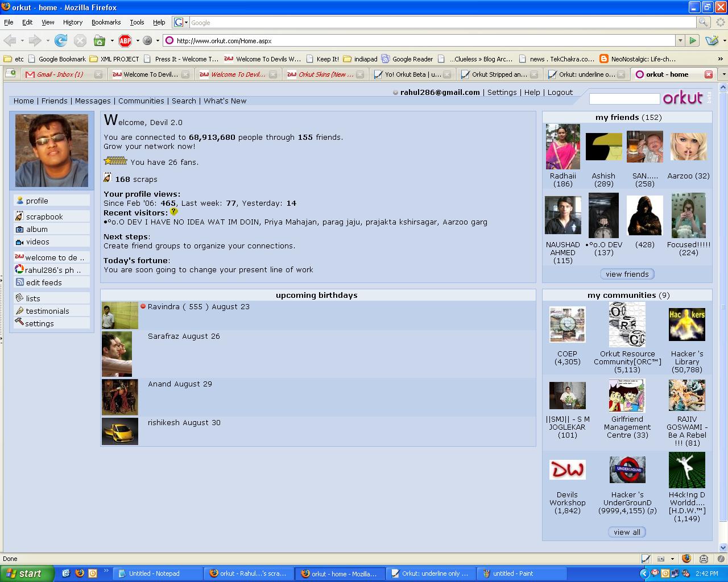728x582 pixels.
Task: Click the red minus icon beside Ravindra
Action: point(143,306)
